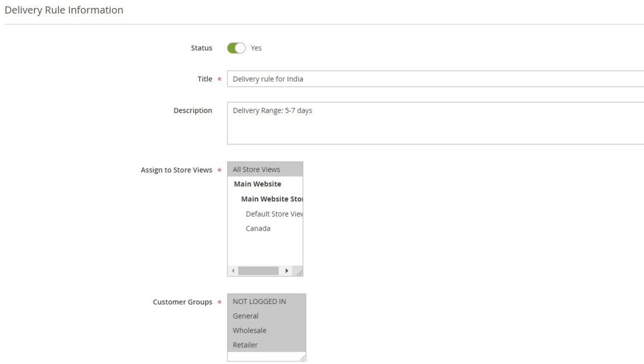Click the required asterisk next to Title
Viewport: 644px width, 364px height.
(219, 79)
